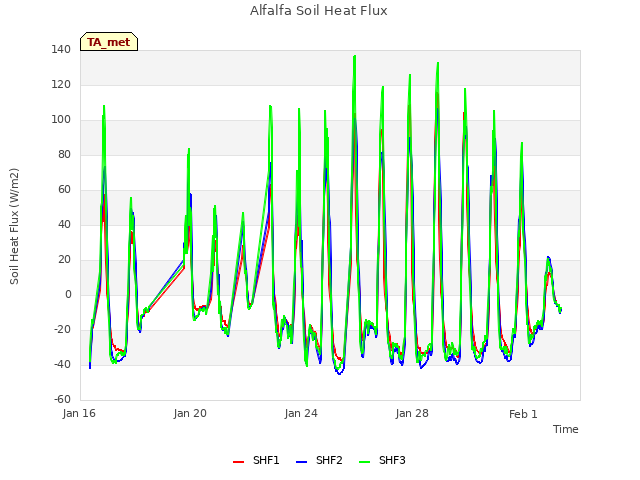Toggle SHF1 series in legend

(x=256, y=460)
